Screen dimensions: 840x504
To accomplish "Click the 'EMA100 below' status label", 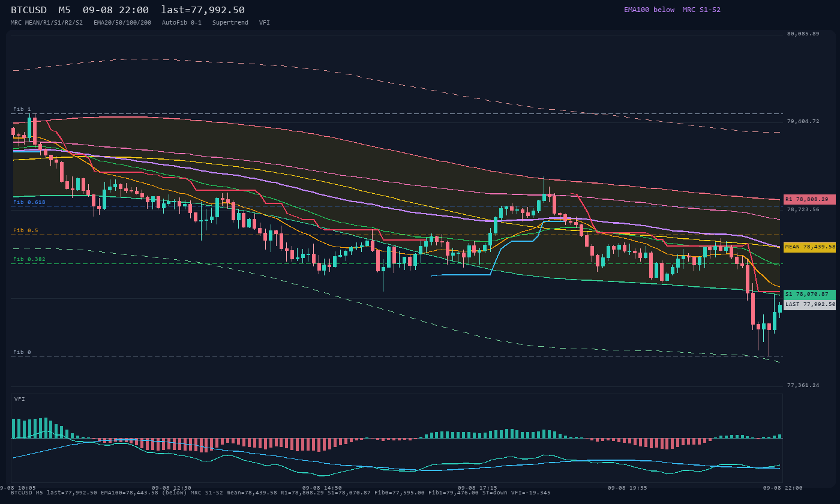I will [x=649, y=10].
